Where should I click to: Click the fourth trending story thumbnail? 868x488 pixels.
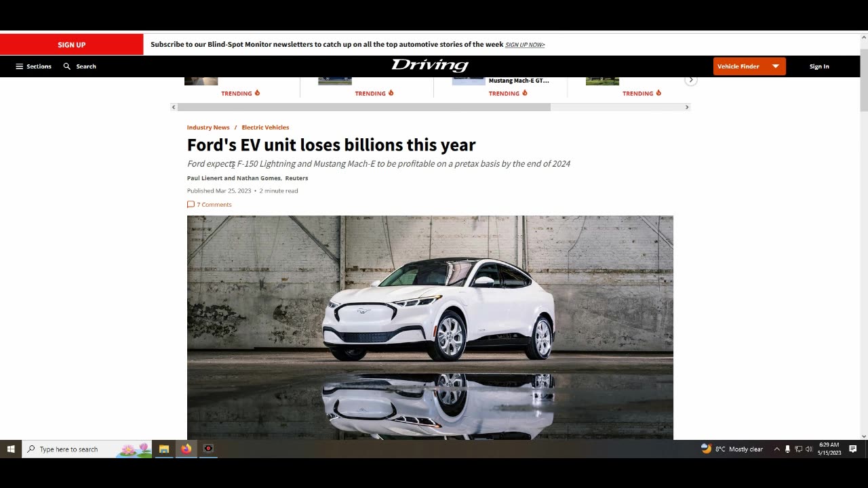(602, 81)
